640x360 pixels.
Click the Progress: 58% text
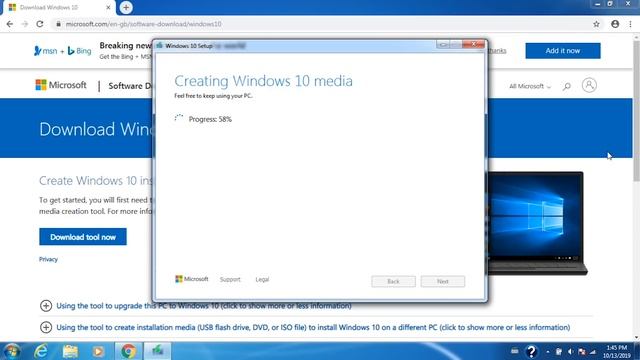[210, 119]
